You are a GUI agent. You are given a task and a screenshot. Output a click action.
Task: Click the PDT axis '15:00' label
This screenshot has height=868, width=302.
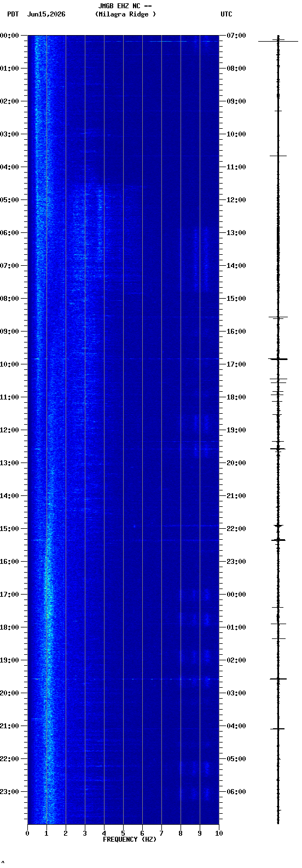tap(9, 529)
